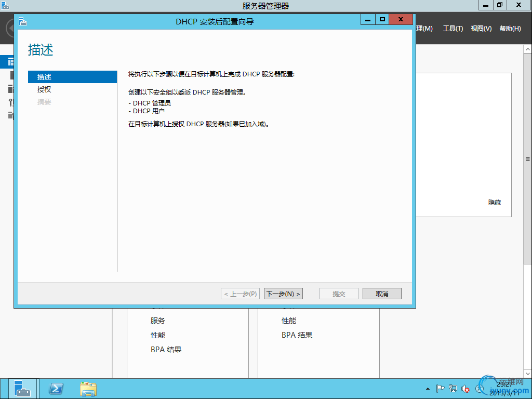
Task: Click the DHCP wizard title bar icon
Action: coord(23,21)
